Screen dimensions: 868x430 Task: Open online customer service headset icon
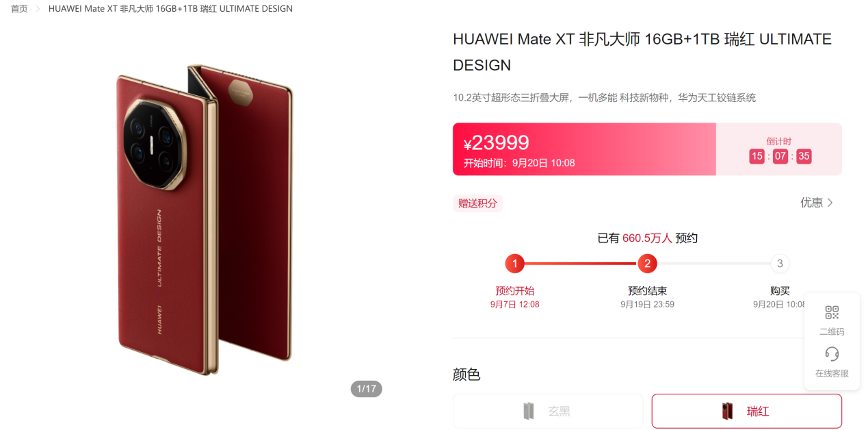click(832, 354)
